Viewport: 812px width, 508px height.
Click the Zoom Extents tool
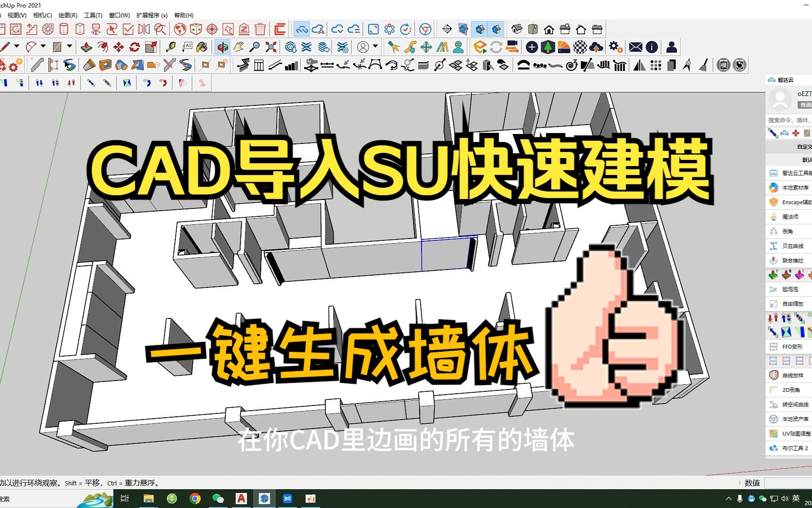click(271, 47)
